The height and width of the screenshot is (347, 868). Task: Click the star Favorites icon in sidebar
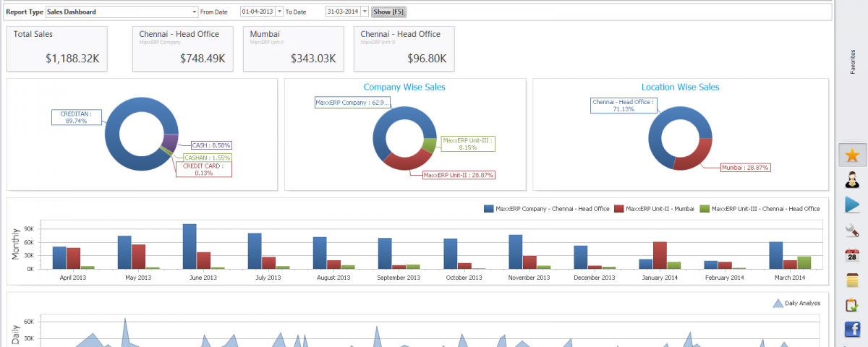click(852, 155)
